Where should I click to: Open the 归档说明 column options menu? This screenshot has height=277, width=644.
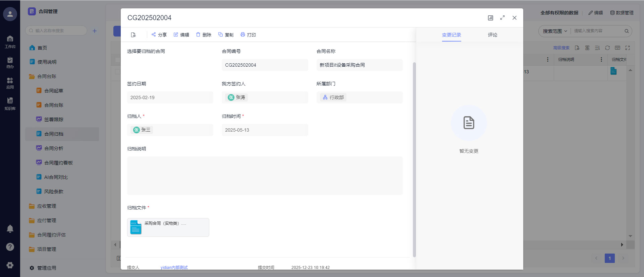601,59
